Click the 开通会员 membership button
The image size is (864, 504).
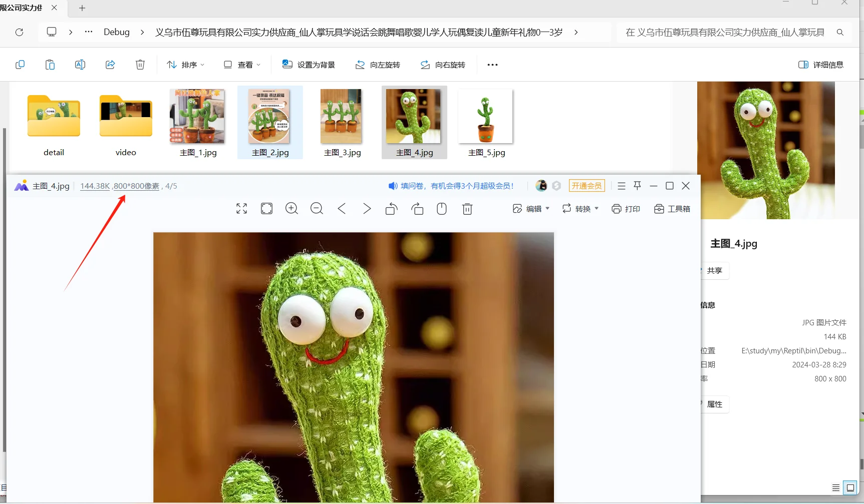click(587, 186)
